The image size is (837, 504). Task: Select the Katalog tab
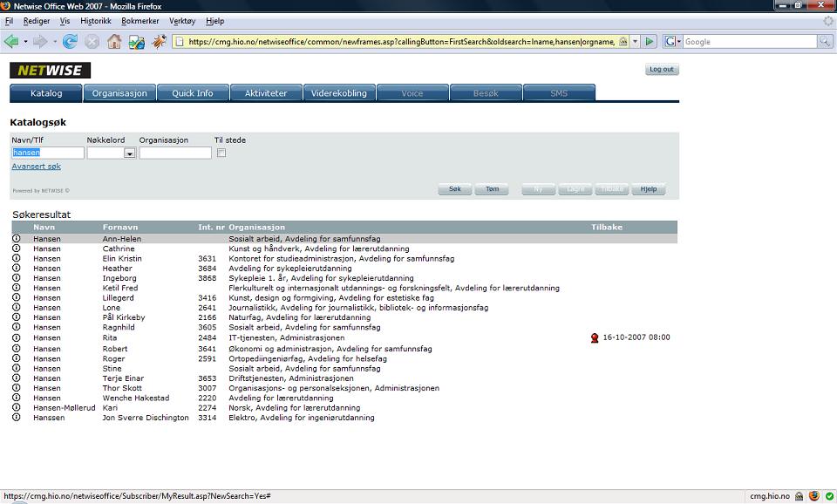coord(46,93)
